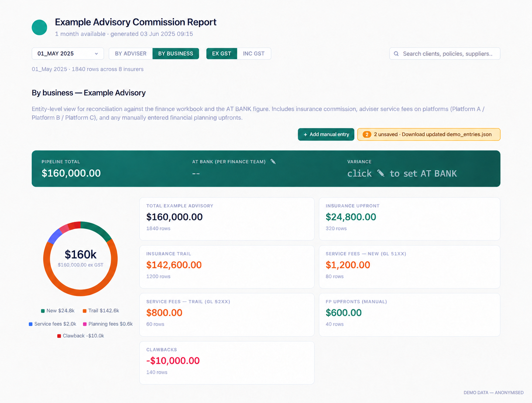Viewport: 532px width, 403px height.
Task: Switch view to BY ADVISER
Action: pyautogui.click(x=131, y=54)
